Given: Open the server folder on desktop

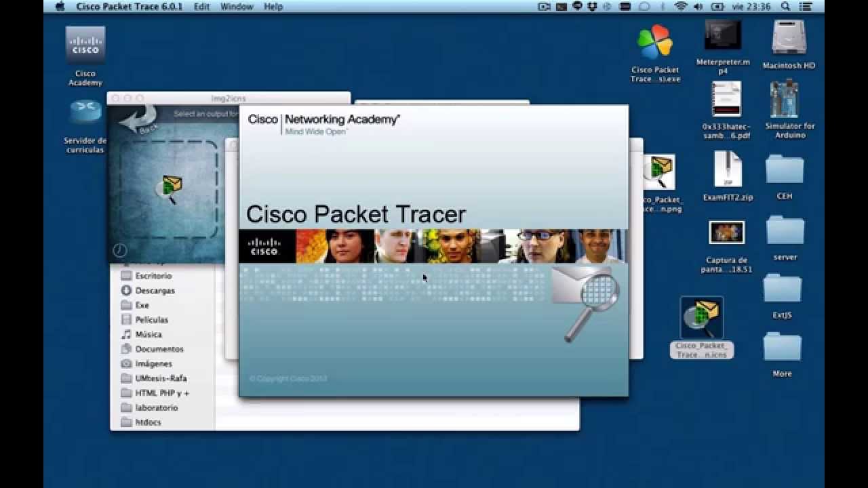Looking at the screenshot, I should pyautogui.click(x=785, y=230).
